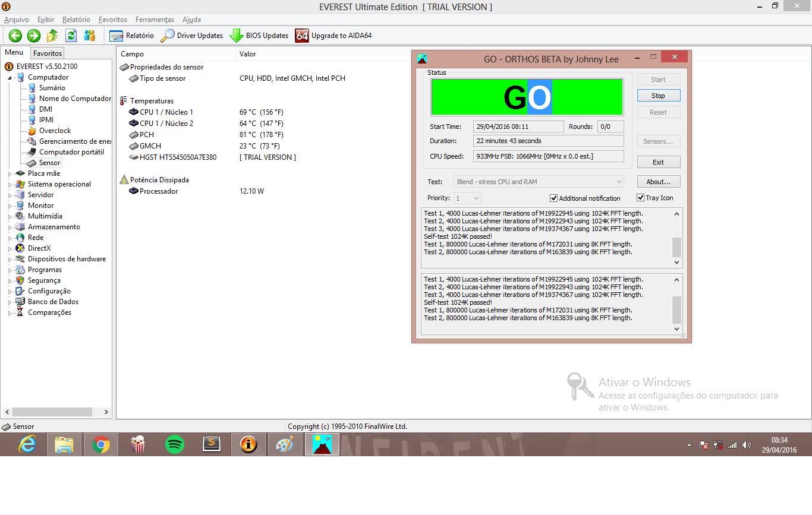Expand the Placa mãe node
This screenshot has width=812, height=515.
pyautogui.click(x=10, y=174)
